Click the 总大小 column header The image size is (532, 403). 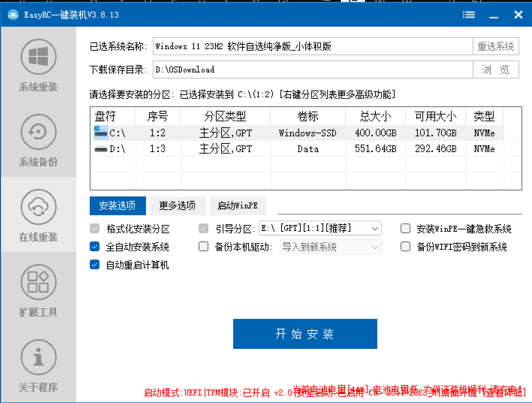[x=375, y=116]
